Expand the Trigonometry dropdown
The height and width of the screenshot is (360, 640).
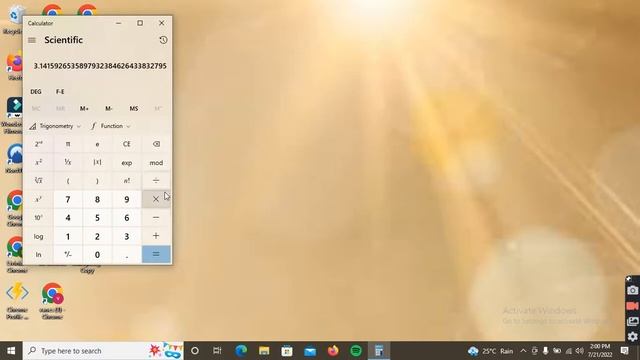[x=55, y=126]
